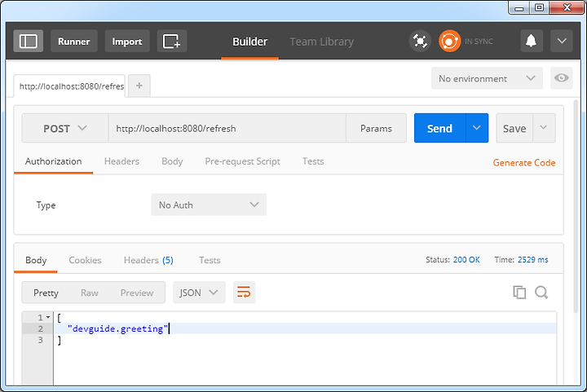This screenshot has width=587, height=392.
Task: Collapse the JSON array on line 1
Action: (x=48, y=318)
